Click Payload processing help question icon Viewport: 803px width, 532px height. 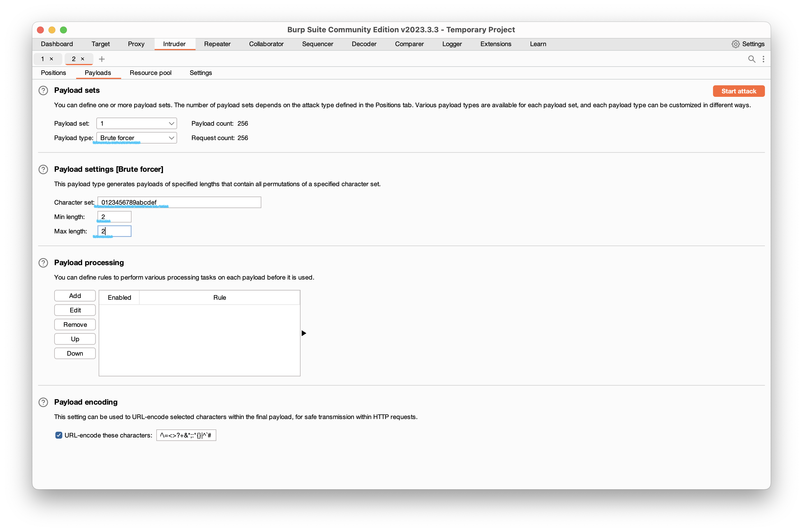coord(43,263)
